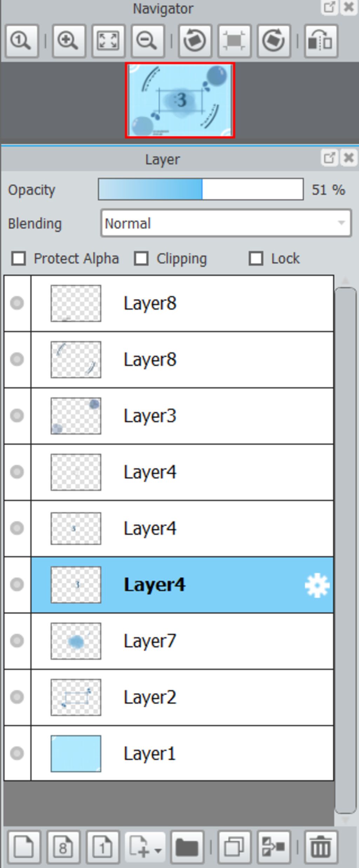Viewport: 359px width, 868px height.
Task: Rotate canvas left in Navigator
Action: point(195,41)
